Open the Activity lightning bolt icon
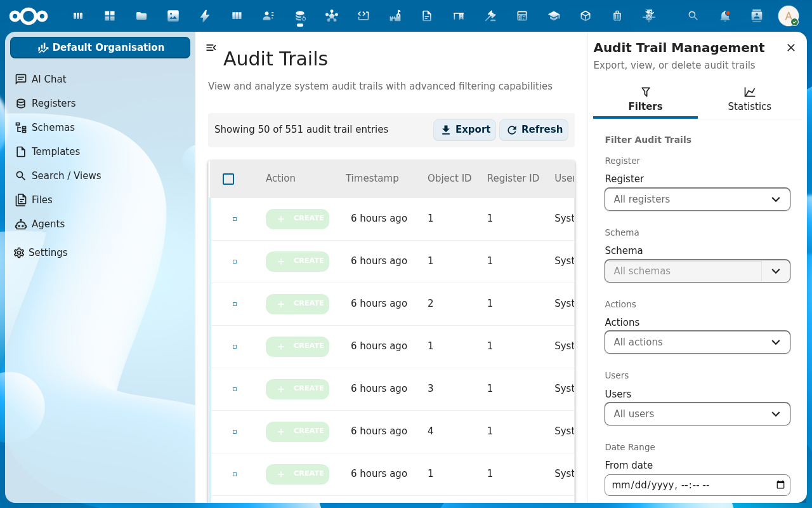Viewport: 812px width, 508px height. [205, 16]
